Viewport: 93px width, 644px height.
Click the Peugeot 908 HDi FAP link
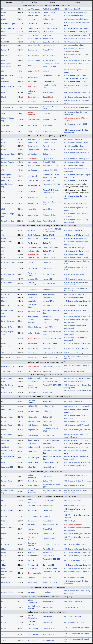pyautogui.click(x=51, y=248)
